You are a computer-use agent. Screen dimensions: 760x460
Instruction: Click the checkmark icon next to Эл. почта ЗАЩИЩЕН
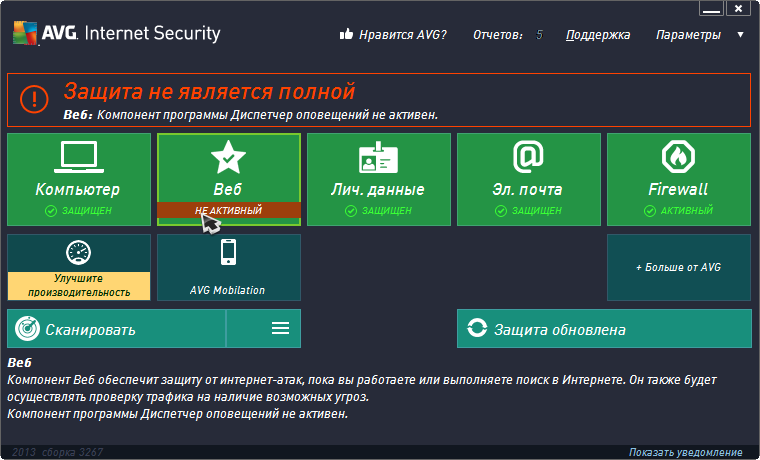tap(501, 211)
